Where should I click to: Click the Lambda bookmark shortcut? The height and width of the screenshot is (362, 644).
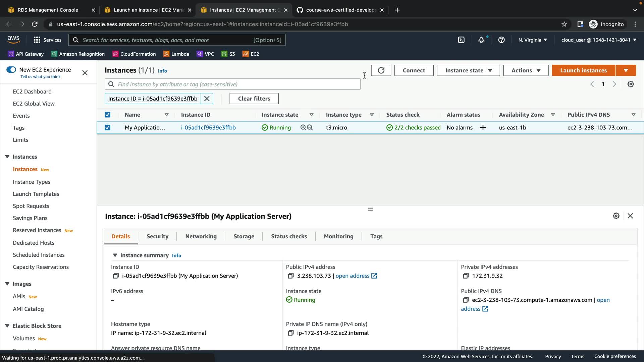176,54
